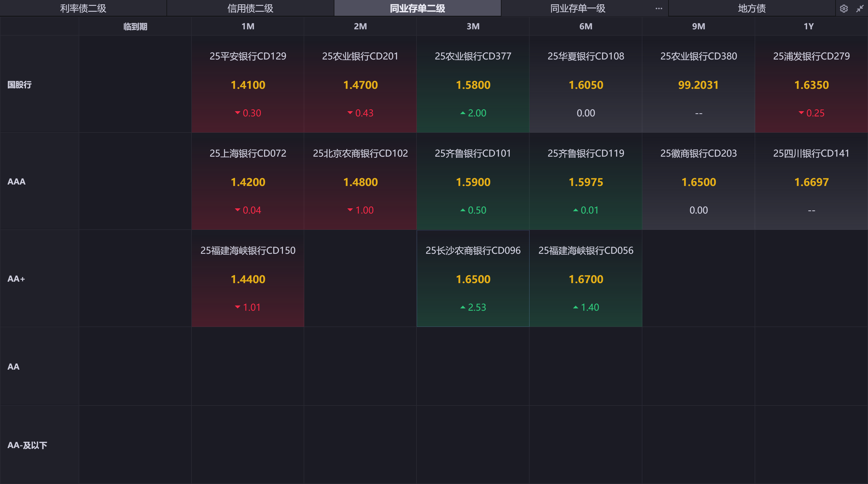Open the settings gear icon

click(843, 8)
